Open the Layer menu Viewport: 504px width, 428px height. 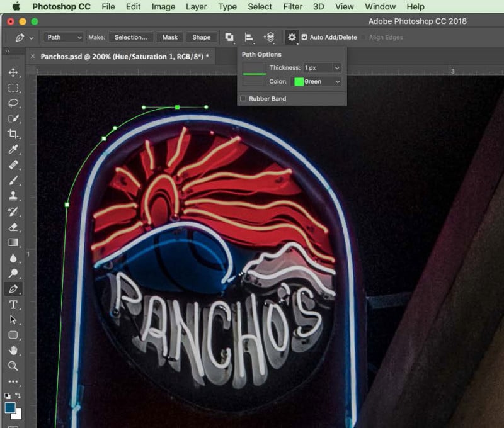point(196,7)
